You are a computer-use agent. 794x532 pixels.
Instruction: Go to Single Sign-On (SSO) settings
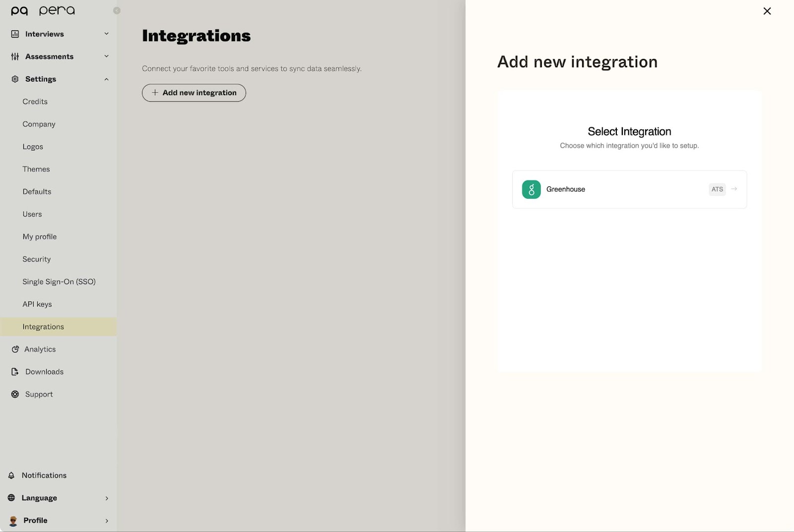(59, 282)
